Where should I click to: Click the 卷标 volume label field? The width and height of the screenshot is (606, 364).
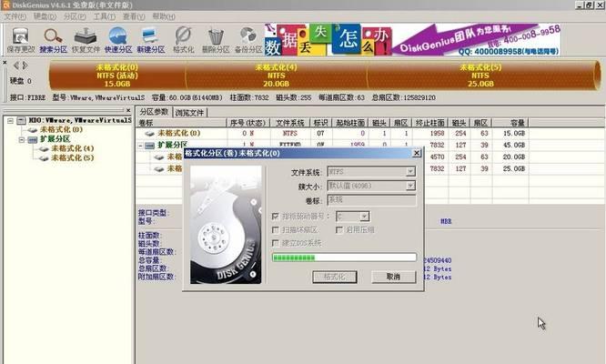pos(371,200)
